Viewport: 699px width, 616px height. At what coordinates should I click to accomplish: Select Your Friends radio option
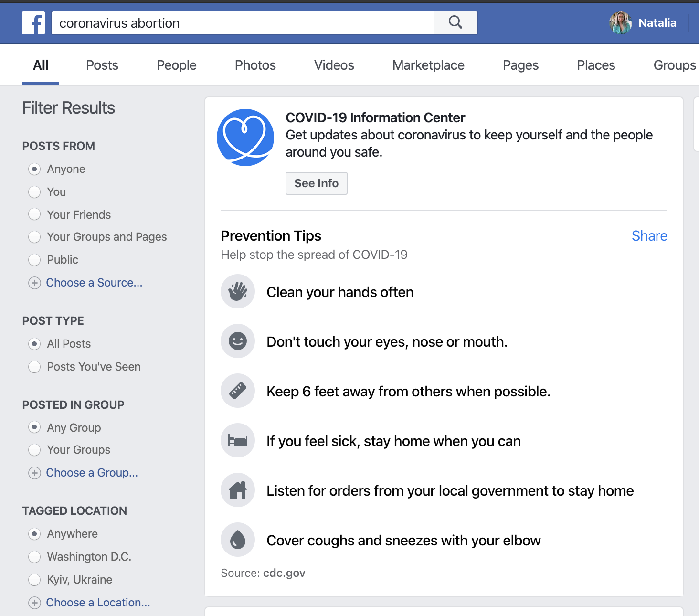click(34, 214)
